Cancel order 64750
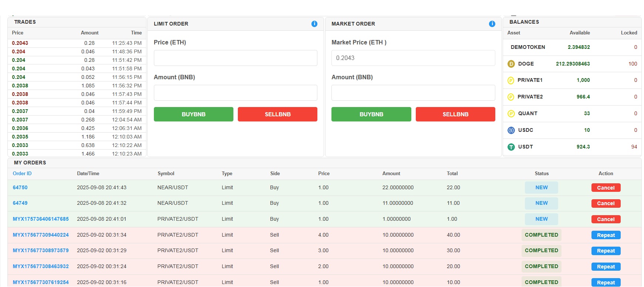 [x=606, y=188]
